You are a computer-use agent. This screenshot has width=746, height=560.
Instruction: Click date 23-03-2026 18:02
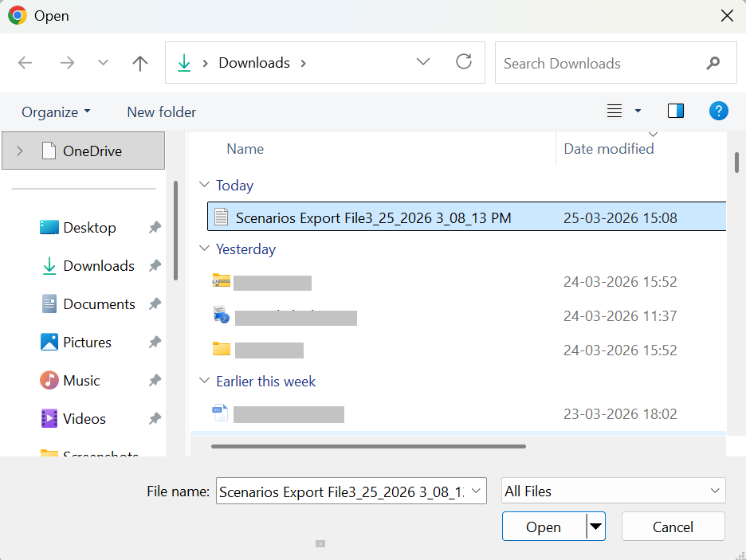point(620,413)
